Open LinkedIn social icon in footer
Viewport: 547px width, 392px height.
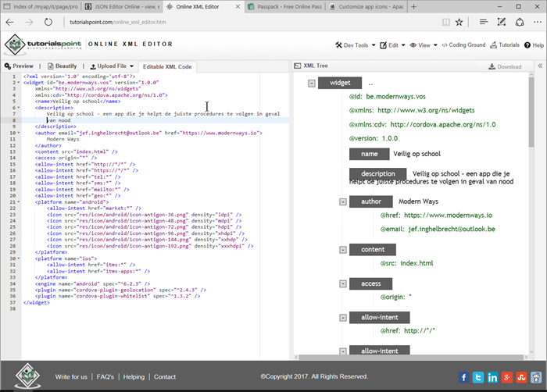click(492, 377)
